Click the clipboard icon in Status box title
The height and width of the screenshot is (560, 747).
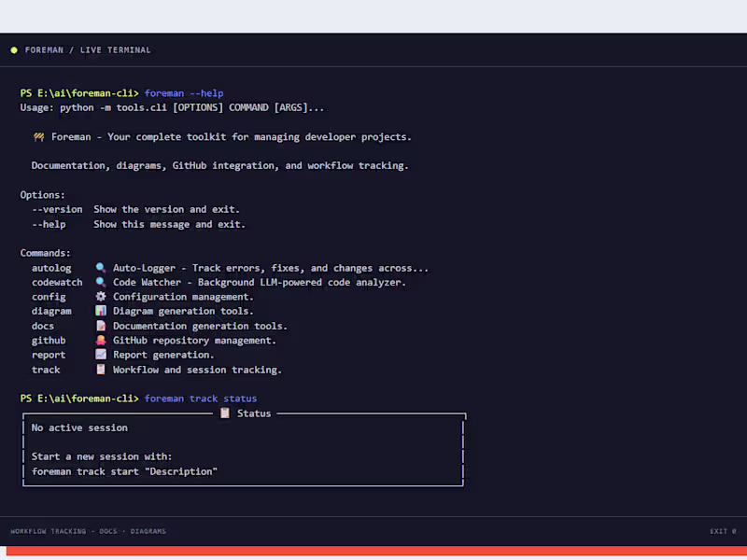225,413
